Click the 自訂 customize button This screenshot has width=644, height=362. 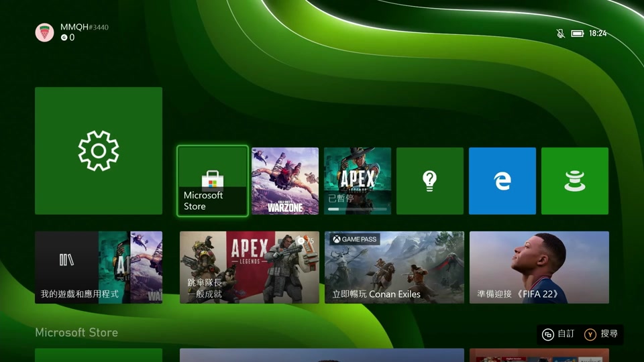(557, 334)
